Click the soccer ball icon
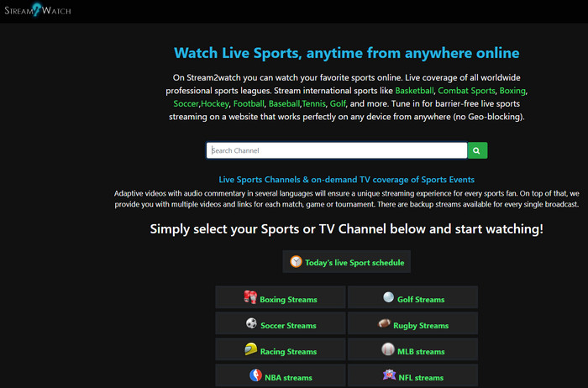Screen dimensions: 588x388 point(251,323)
